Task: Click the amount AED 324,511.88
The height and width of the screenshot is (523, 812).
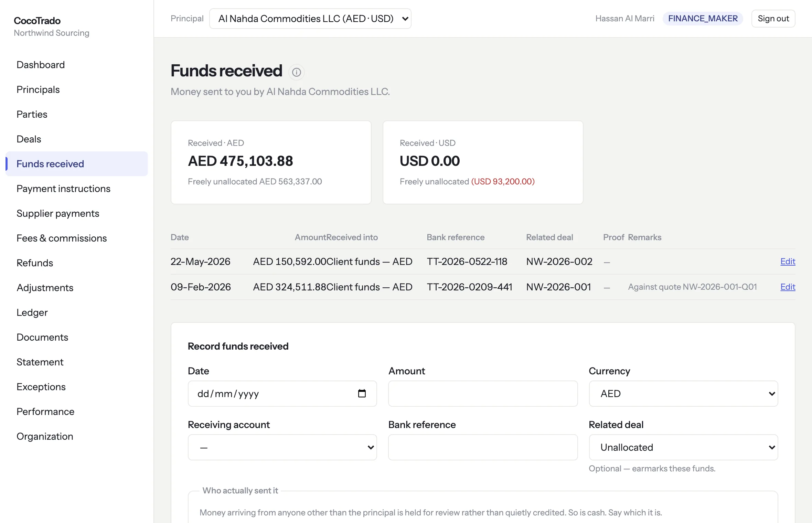Action: coord(290,287)
